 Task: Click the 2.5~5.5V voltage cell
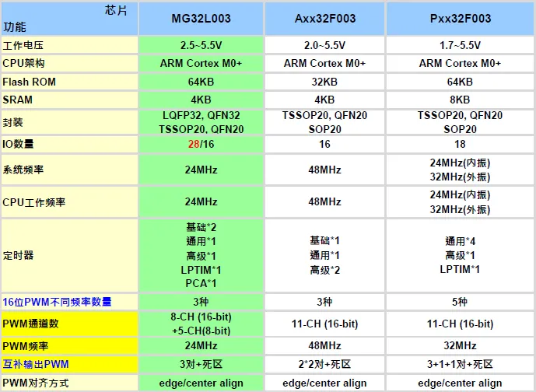(201, 45)
